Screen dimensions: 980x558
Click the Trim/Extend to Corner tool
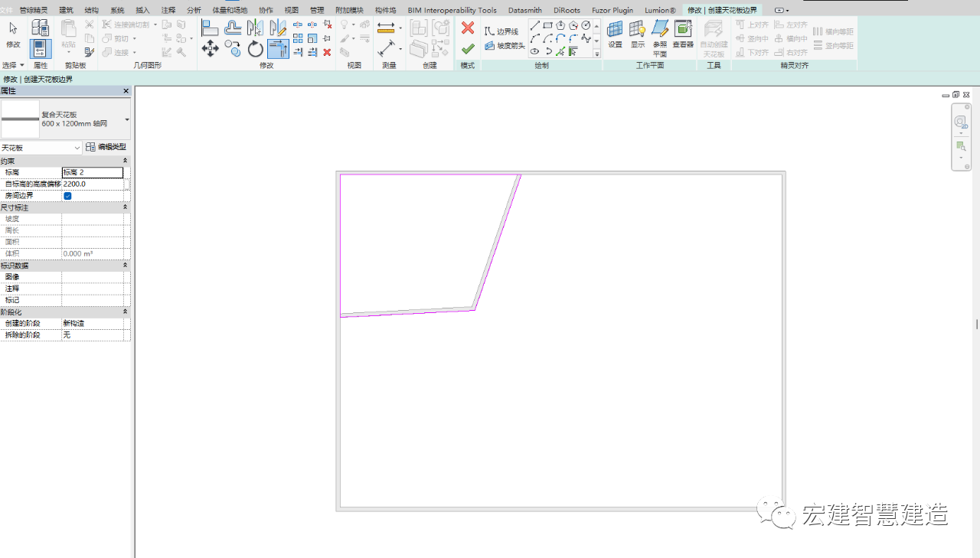pyautogui.click(x=278, y=49)
